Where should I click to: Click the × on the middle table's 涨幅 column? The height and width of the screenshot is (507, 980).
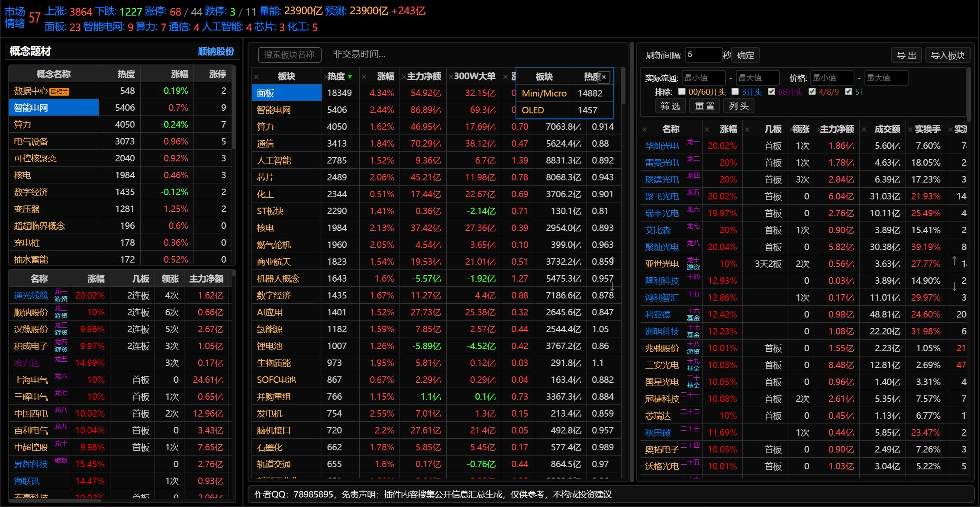click(364, 77)
